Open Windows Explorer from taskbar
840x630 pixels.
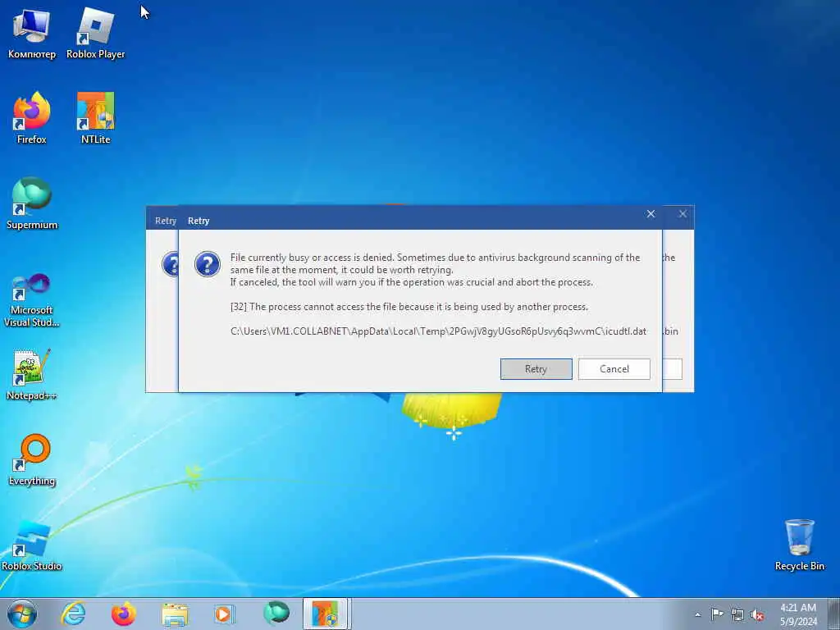[175, 614]
